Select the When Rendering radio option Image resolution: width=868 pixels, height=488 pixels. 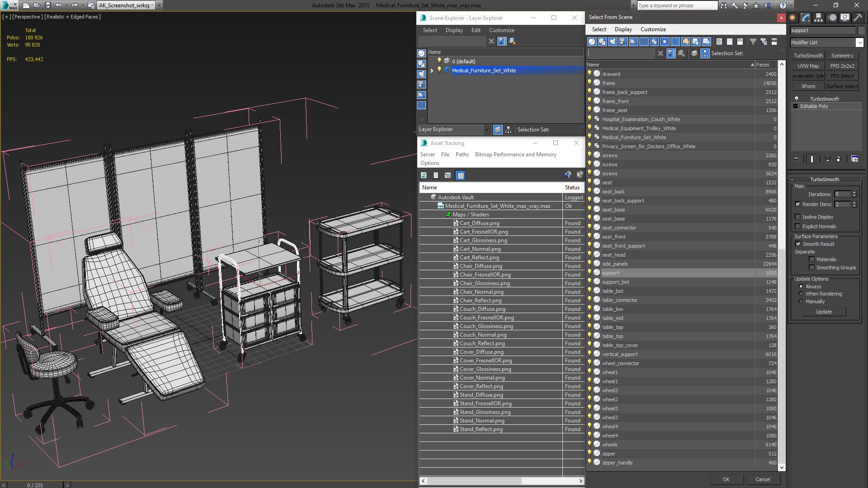tap(801, 294)
